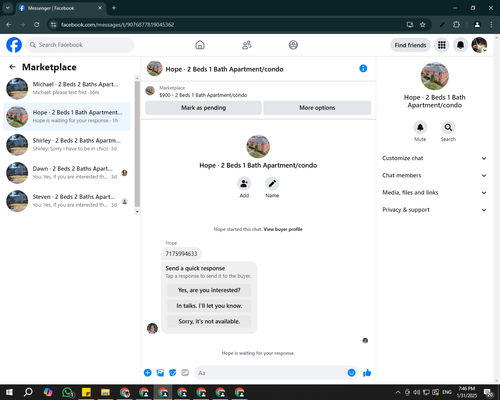500x400 pixels.
Task: Expand Customize chat section
Action: tap(434, 158)
